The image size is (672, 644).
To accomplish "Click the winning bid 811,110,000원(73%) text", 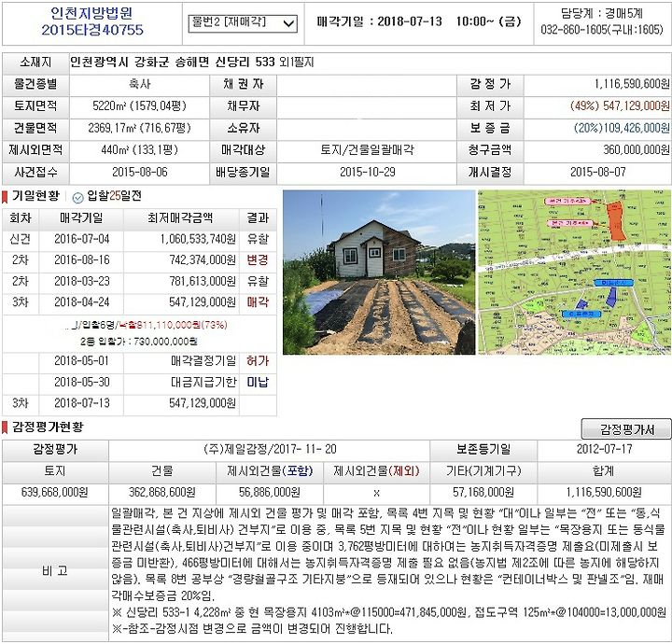I will [x=173, y=325].
